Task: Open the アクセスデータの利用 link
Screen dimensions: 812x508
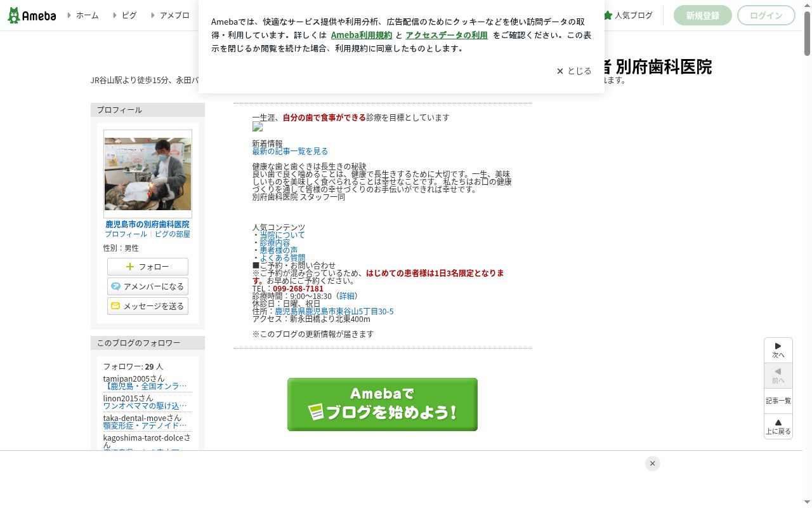Action: tap(447, 35)
